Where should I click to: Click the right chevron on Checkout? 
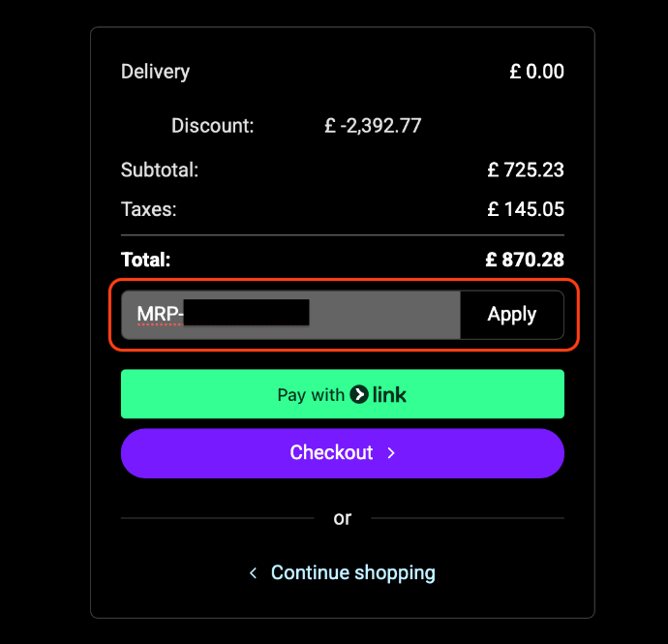click(391, 453)
